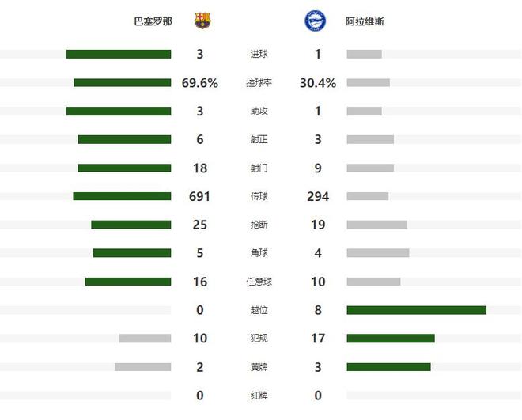Click Barcelona's green 射门 bar
The image size is (522, 420).
[x=124, y=168]
